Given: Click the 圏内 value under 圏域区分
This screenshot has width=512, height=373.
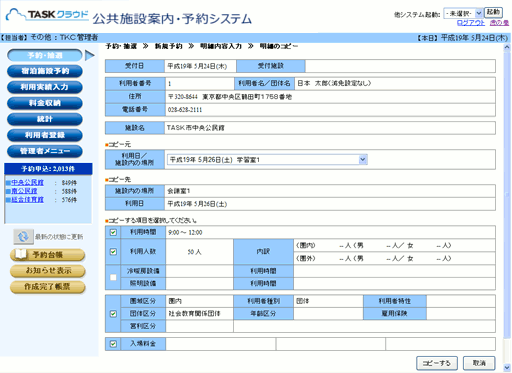Looking at the screenshot, I should click(x=175, y=301).
